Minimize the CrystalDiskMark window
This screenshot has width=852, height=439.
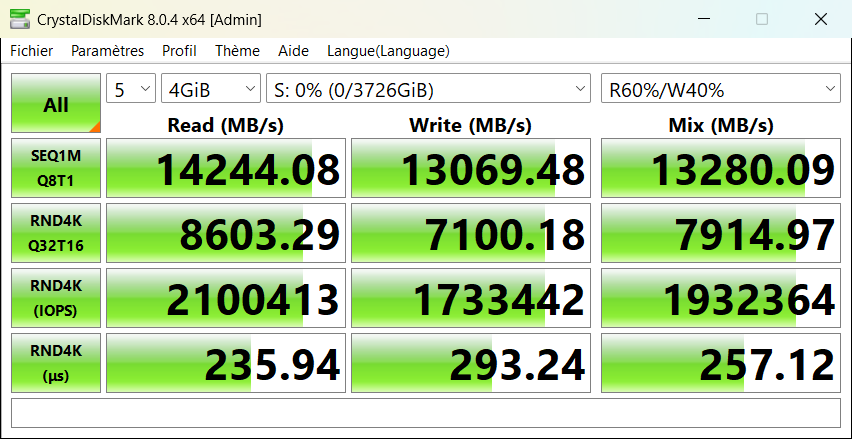click(x=704, y=19)
